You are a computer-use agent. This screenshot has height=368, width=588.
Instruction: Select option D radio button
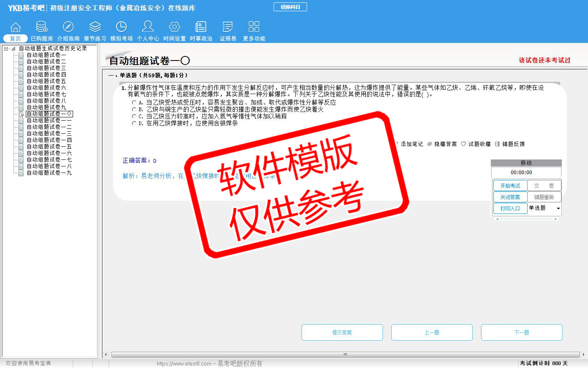[x=134, y=123]
